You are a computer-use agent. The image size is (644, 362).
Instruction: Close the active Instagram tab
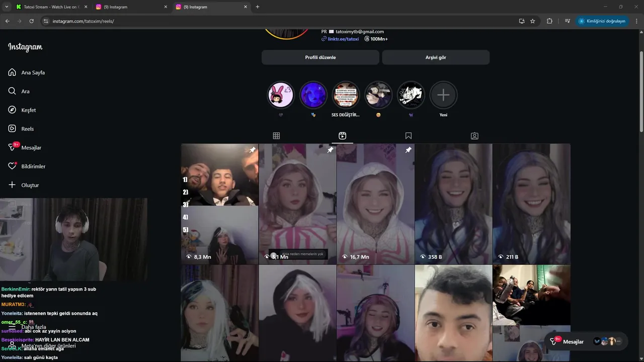click(246, 7)
